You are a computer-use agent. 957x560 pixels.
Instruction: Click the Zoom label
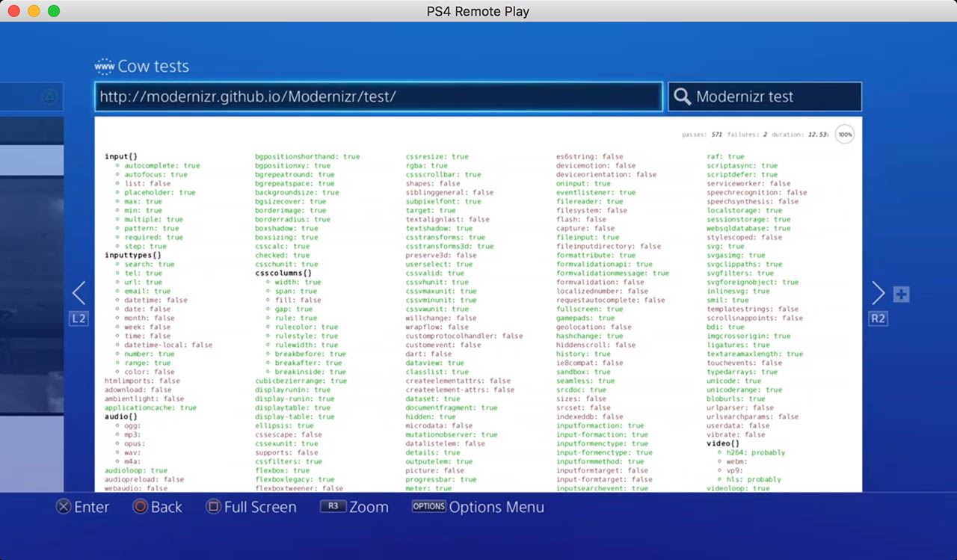point(369,507)
